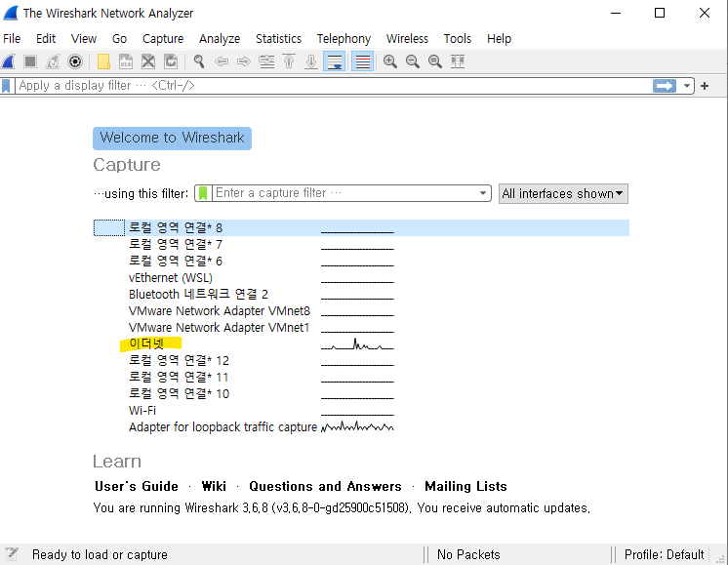Select Adapter for loopback traffic capture
This screenshot has width=728, height=565.
tap(361, 427)
